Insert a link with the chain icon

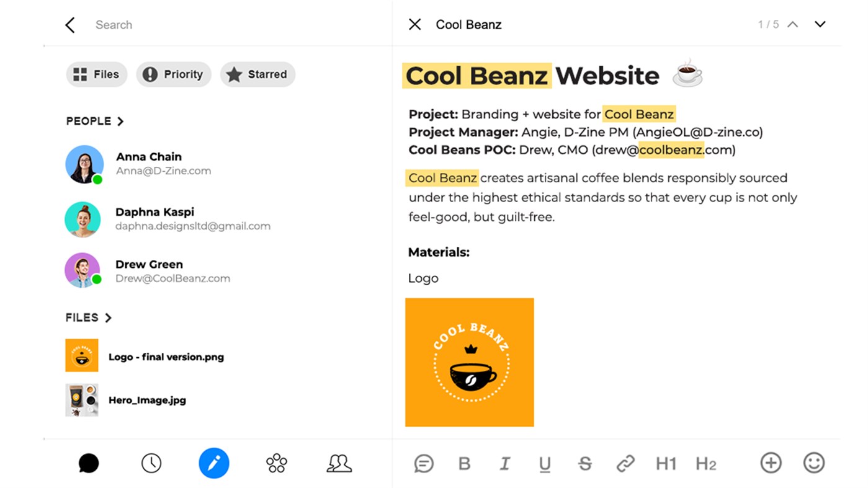click(x=625, y=463)
